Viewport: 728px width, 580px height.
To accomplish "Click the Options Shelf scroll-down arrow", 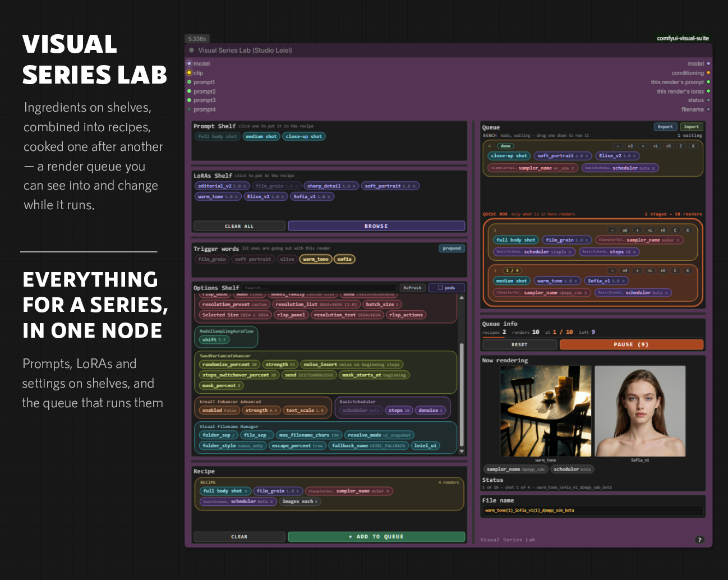I will [462, 450].
